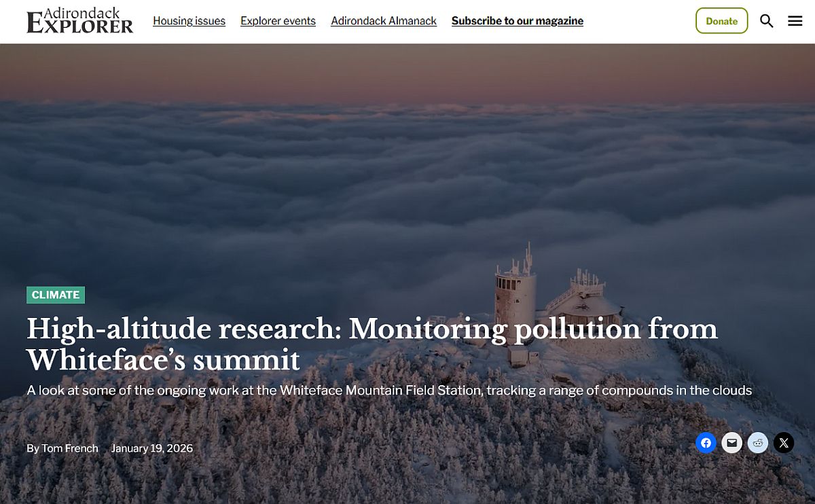Click the article subtitle about Whiteface Field Station
This screenshot has width=815, height=504.
388,391
